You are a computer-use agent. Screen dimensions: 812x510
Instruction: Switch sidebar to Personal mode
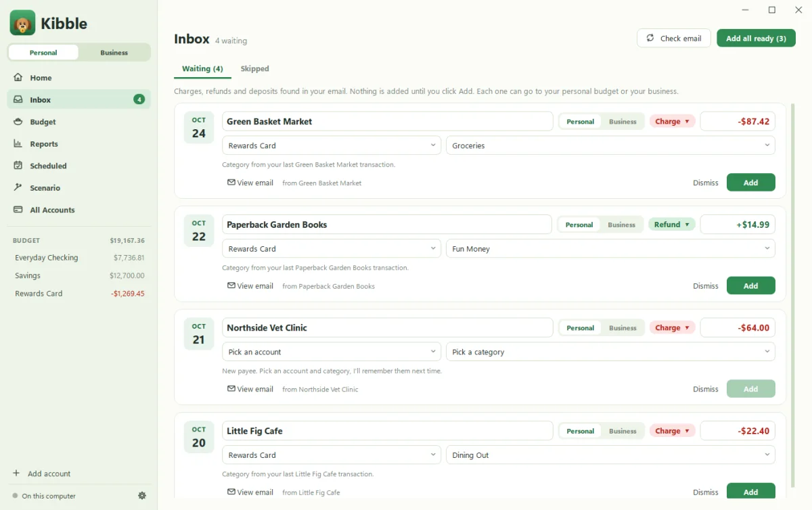pyautogui.click(x=43, y=53)
